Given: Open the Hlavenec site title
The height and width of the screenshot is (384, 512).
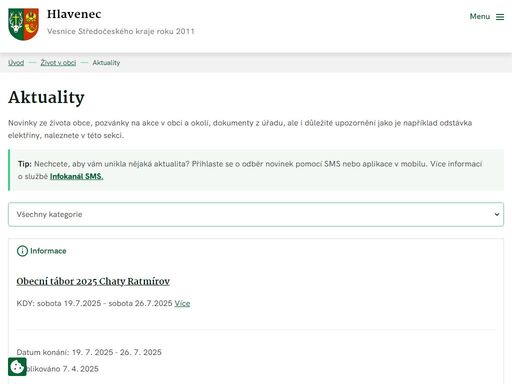Looking at the screenshot, I should click(74, 14).
